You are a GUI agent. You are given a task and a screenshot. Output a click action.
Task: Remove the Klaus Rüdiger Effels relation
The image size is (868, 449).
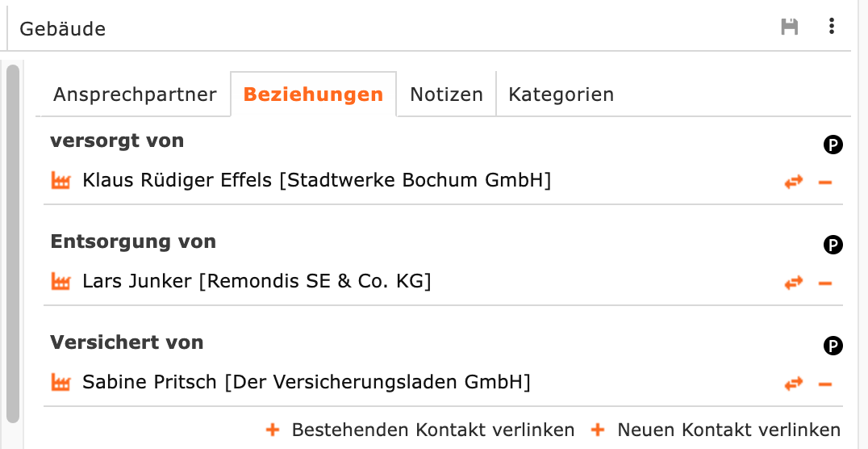(824, 183)
